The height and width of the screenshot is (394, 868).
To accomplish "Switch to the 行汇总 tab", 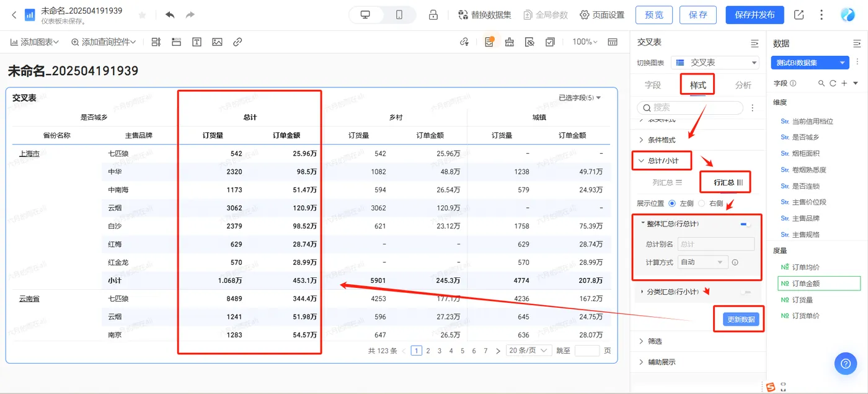I will [x=728, y=182].
